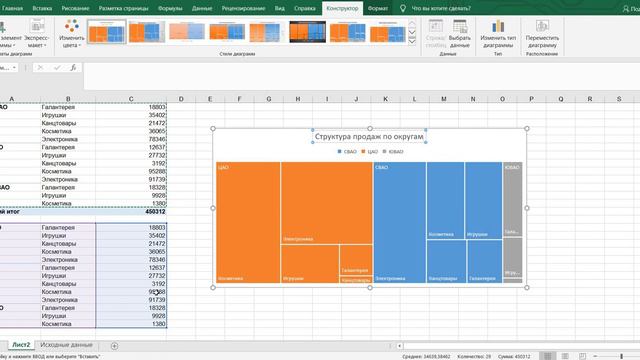Open the Рисование ribbon tab
Viewport: 640px width, 360px height.
coord(75,8)
